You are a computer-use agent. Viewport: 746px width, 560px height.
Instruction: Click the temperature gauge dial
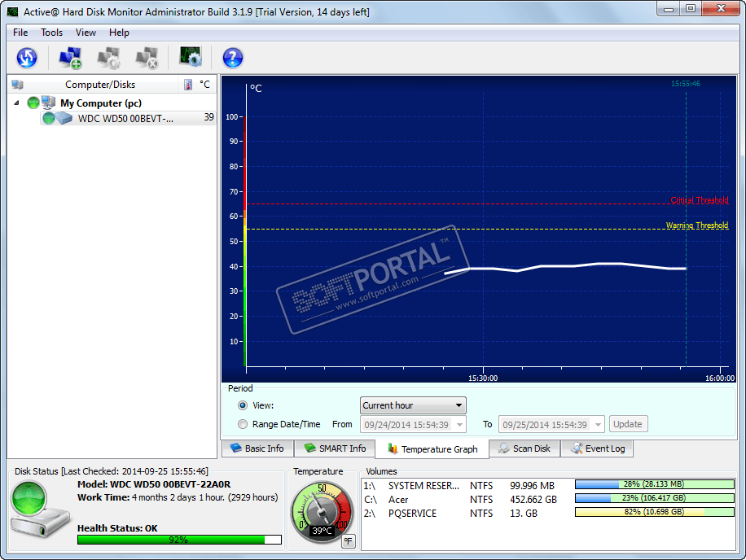[322, 511]
